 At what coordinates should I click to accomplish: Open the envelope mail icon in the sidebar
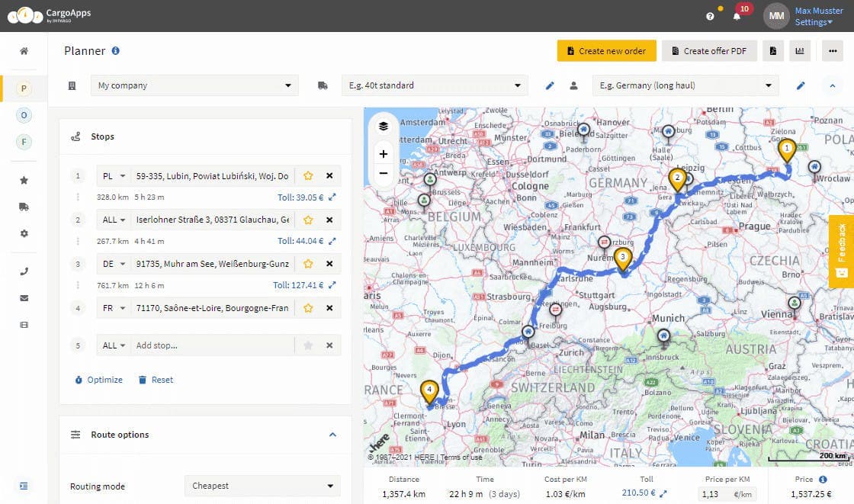click(23, 297)
